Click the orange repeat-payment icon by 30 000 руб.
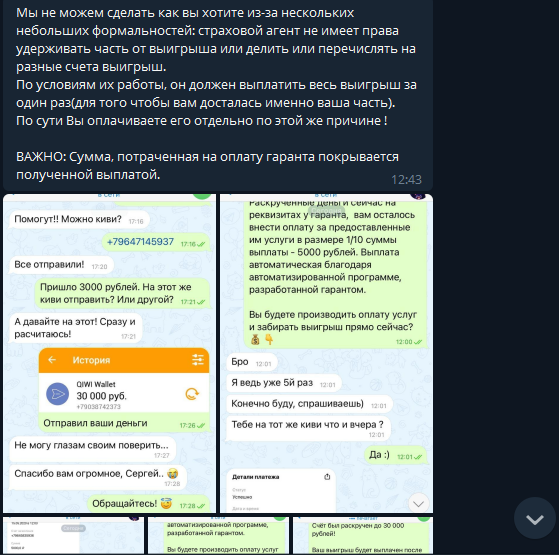559x555 pixels. pos(192,394)
